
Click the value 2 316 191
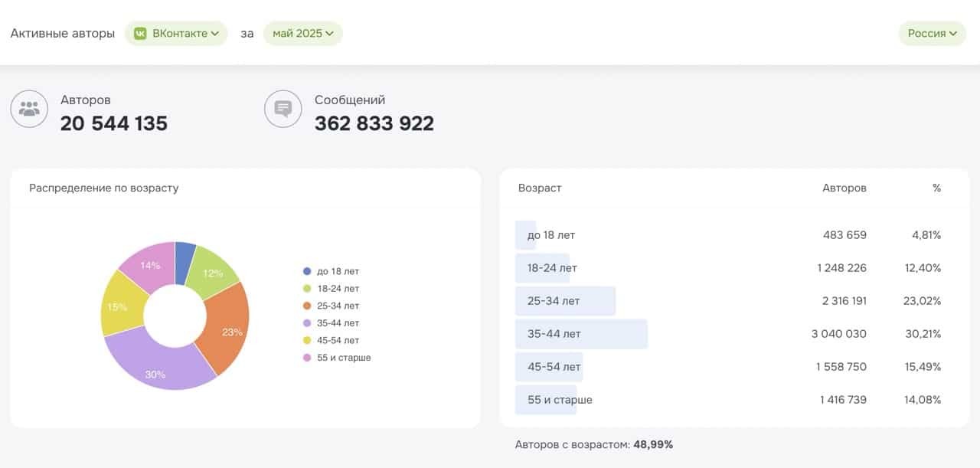coord(844,301)
